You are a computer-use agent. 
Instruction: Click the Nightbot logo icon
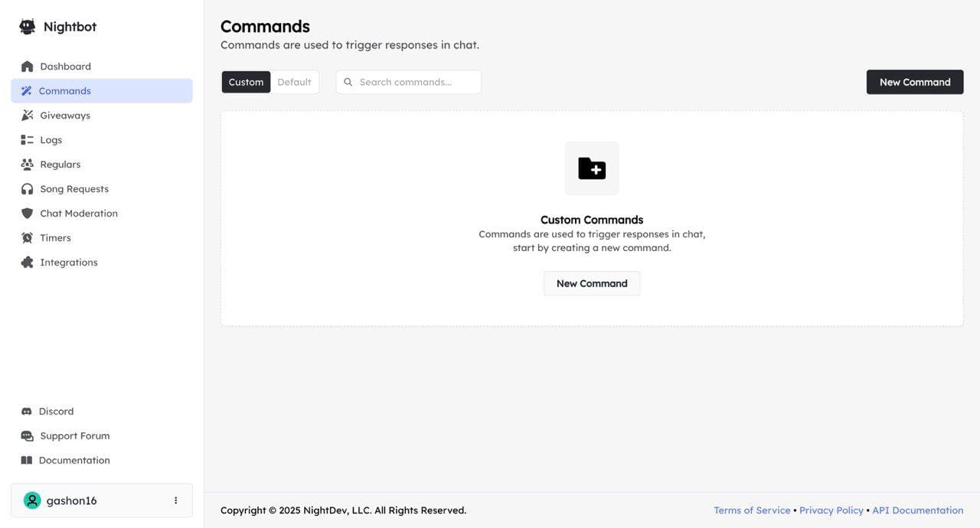[x=28, y=27]
